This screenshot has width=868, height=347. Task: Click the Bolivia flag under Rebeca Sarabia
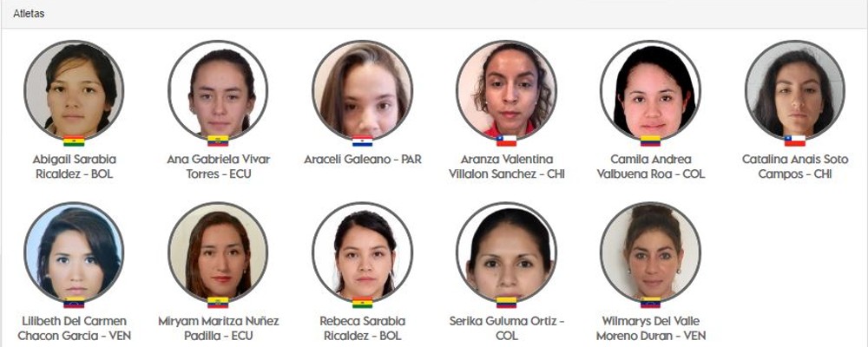coord(362,303)
